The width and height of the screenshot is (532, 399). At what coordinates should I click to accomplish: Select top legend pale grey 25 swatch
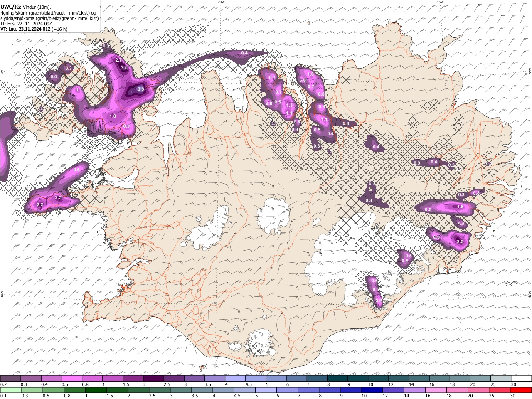pos(501,379)
